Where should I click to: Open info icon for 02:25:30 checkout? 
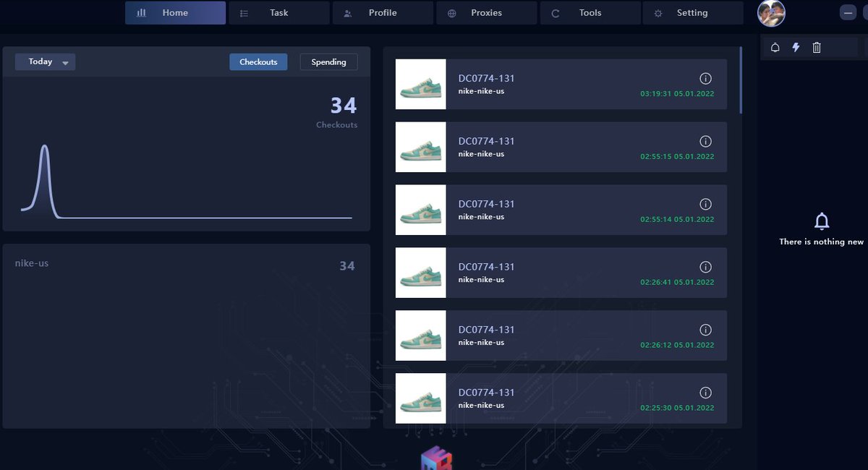click(706, 393)
